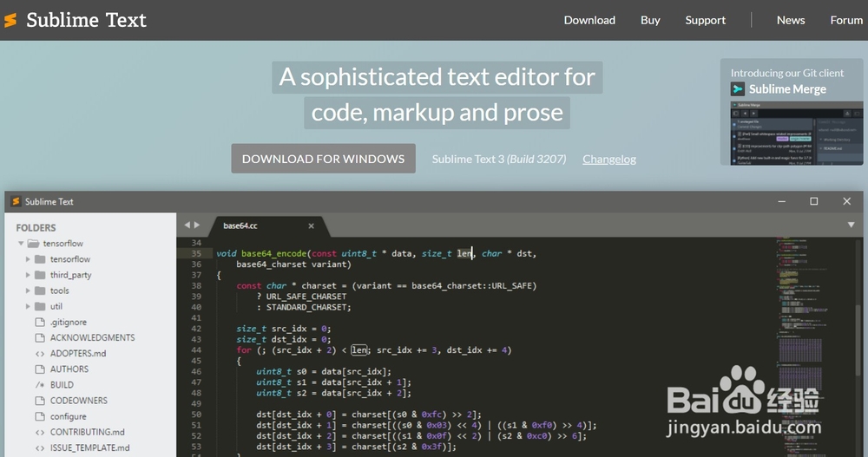Image resolution: width=868 pixels, height=457 pixels.
Task: Collapse the top-level tensorflow folder arrow
Action: [21, 244]
